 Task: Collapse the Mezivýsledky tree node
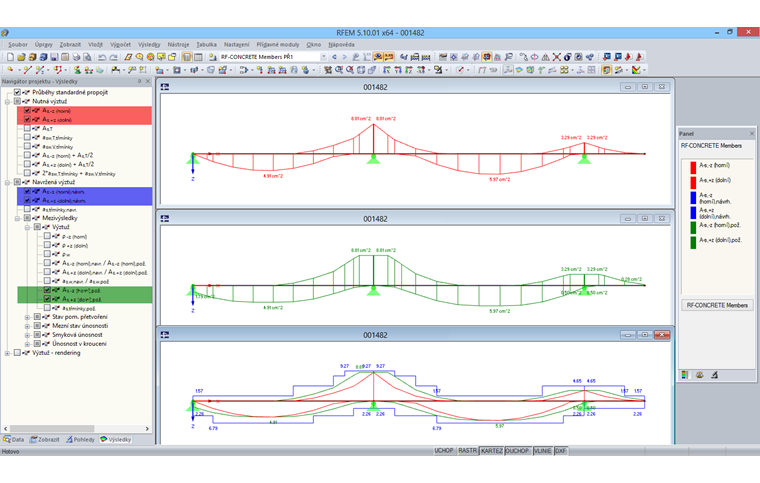pyautogui.click(x=17, y=218)
